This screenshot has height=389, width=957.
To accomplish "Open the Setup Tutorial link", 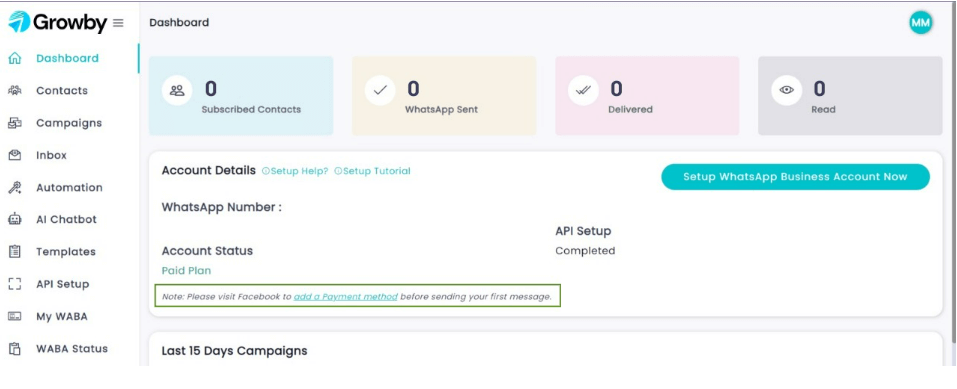I will (x=372, y=171).
